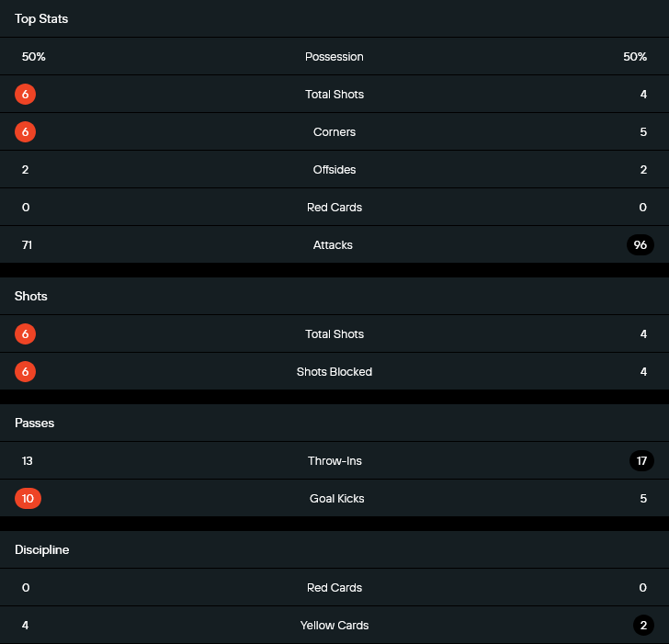The width and height of the screenshot is (669, 644).
Task: Click the orange 6 Shots Blocked badge
Action: tap(26, 372)
